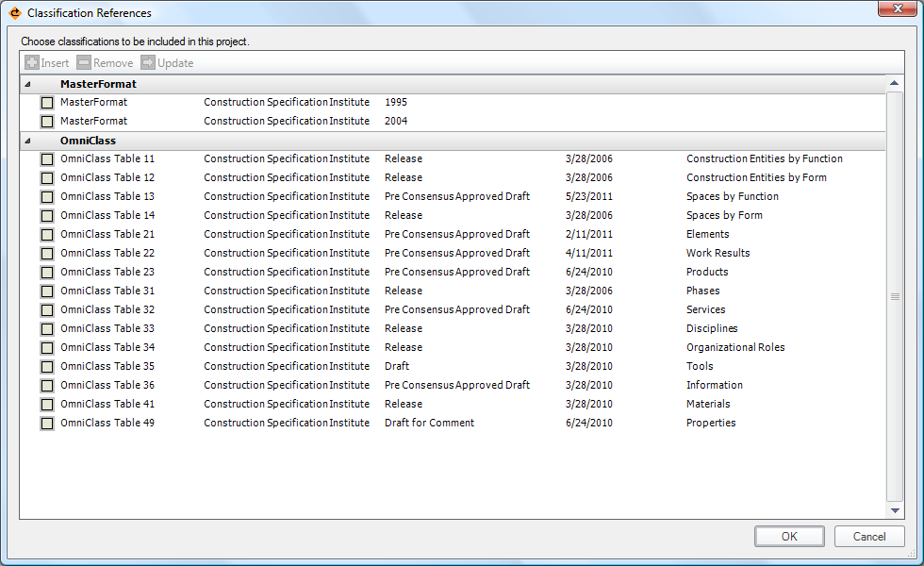The height and width of the screenshot is (566, 924).
Task: Check the OmniClass Table 21 checkbox
Action: click(x=47, y=235)
